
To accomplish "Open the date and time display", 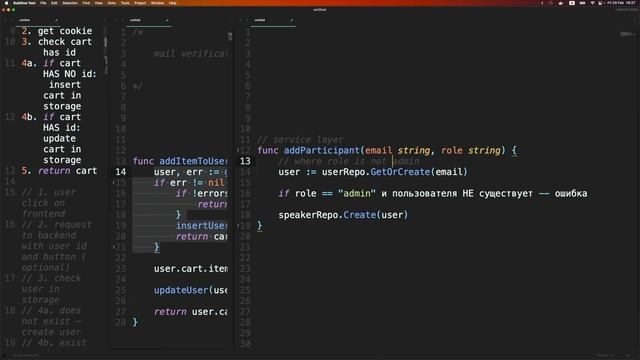I will coord(621,3).
